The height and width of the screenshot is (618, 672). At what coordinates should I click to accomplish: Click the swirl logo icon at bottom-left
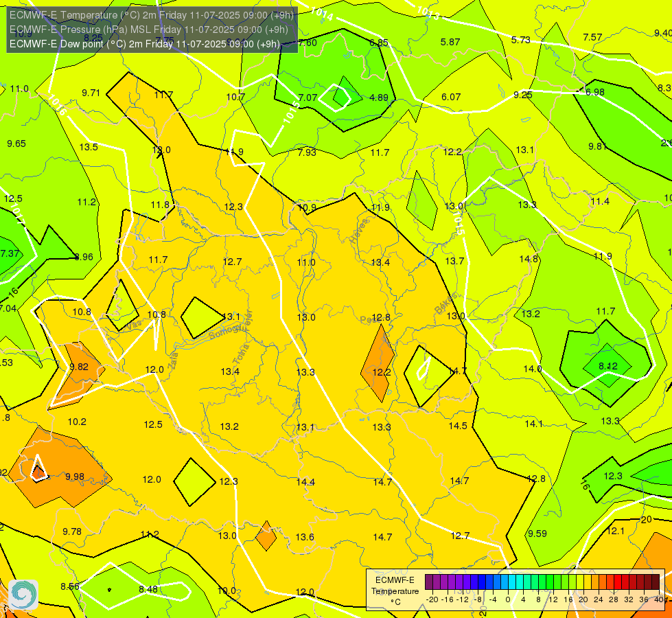[x=23, y=595]
